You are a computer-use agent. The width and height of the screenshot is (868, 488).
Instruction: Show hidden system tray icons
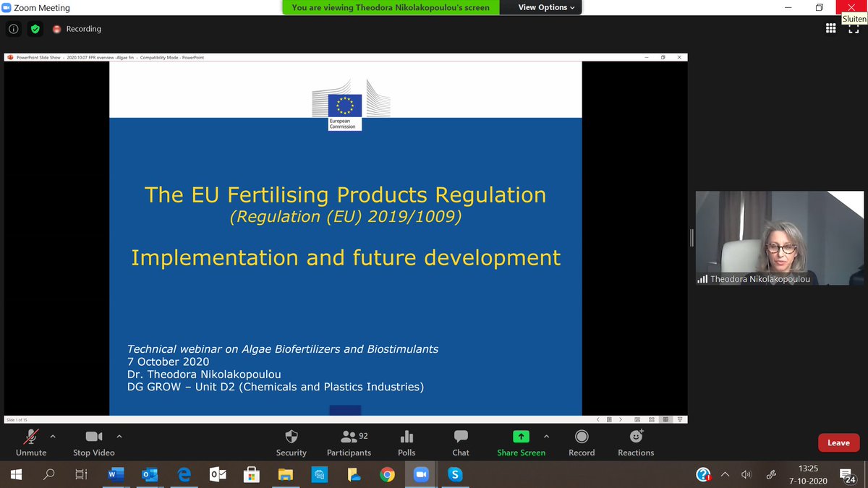coord(726,474)
